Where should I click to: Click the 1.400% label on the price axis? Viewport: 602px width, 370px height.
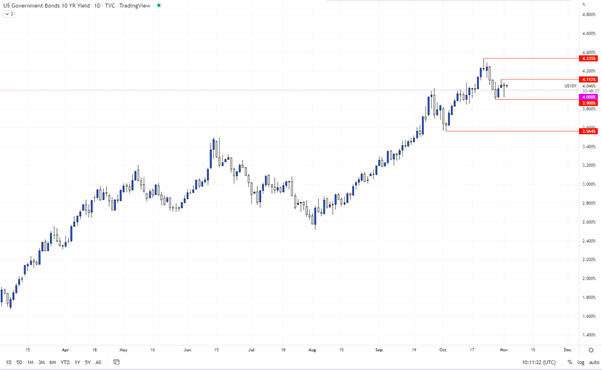(x=589, y=335)
